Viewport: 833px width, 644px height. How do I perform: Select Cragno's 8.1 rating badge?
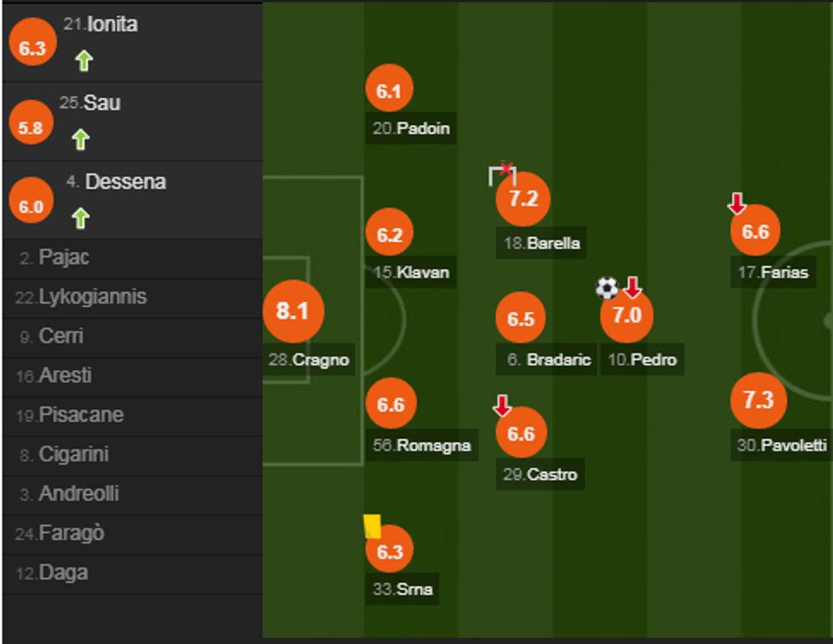coord(294,312)
